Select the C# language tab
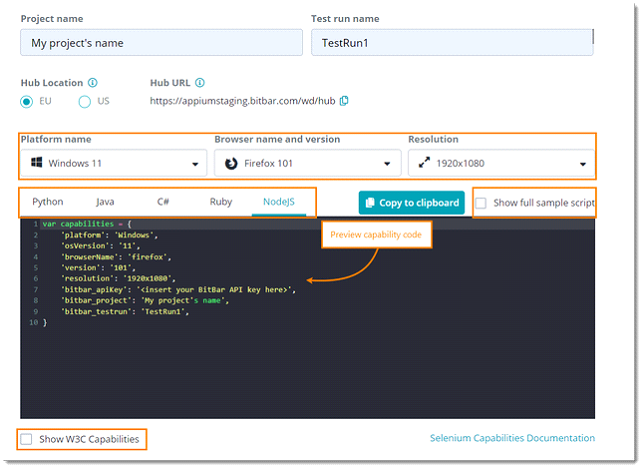644x470 pixels. (163, 202)
